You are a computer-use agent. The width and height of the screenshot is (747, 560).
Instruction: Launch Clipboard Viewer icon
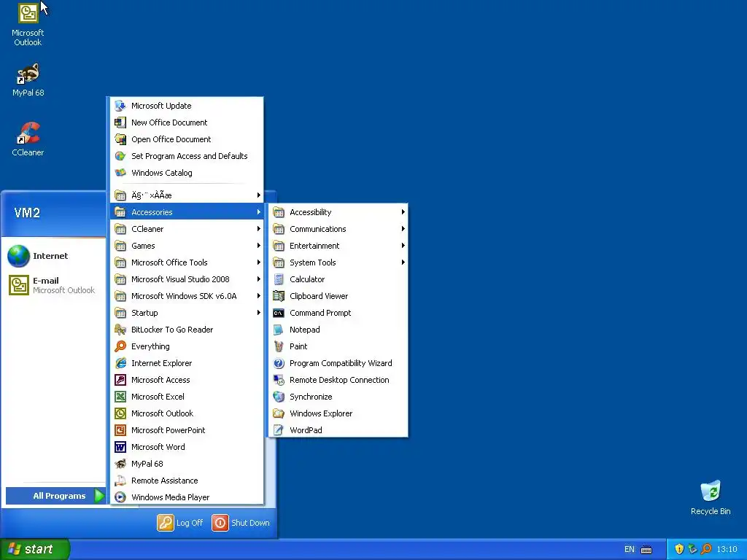[x=279, y=296]
